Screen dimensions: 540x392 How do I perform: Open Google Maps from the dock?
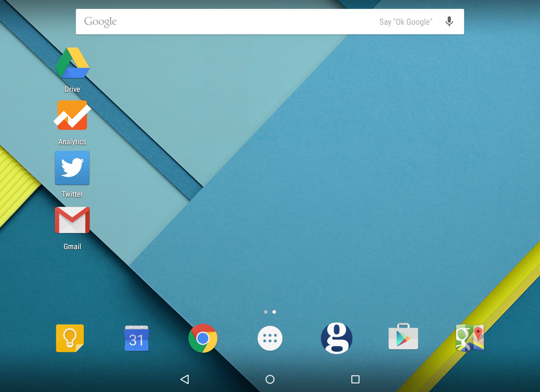(x=470, y=338)
